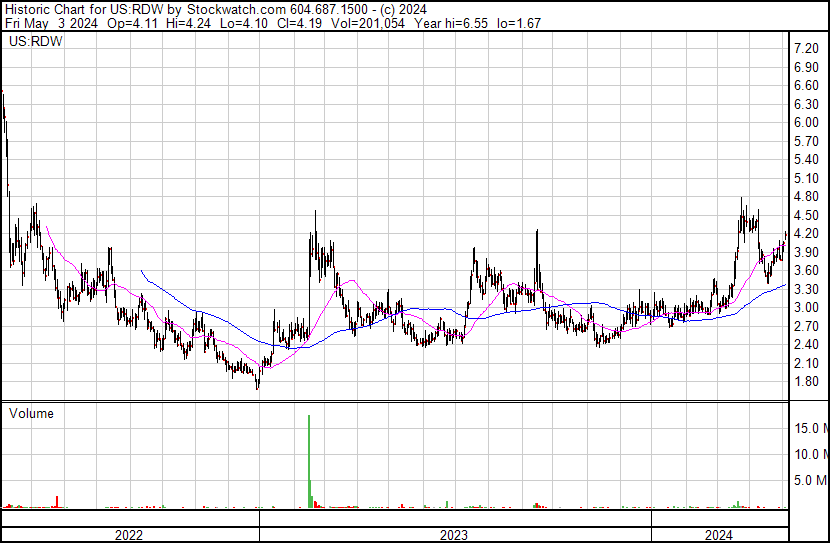The width and height of the screenshot is (830, 543).
Task: Click the 2.70 price axis label
Action: point(807,326)
